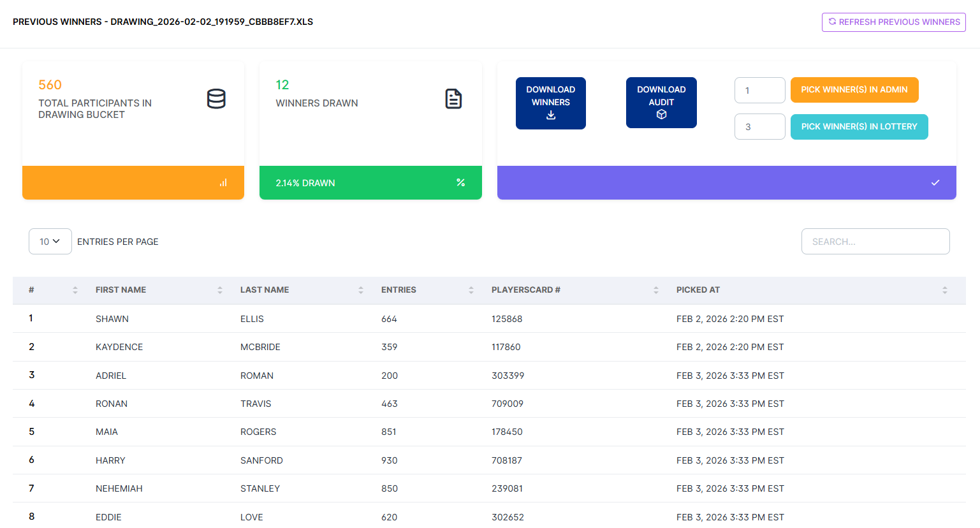Image resolution: width=980 pixels, height=528 pixels.
Task: Click the document icon on Winners Drawn card
Action: [x=454, y=99]
